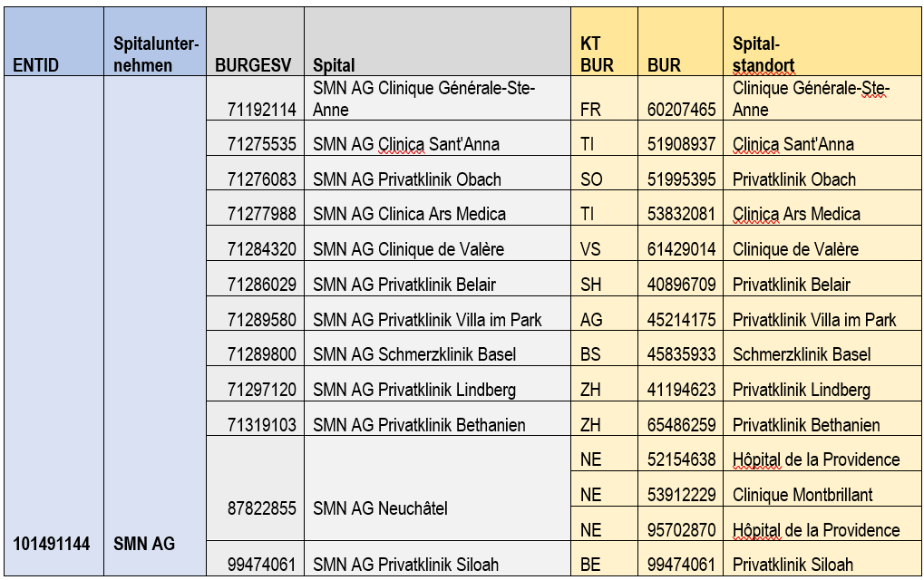
Task: Click the Privatklinik Siloah standort cell
Action: [822, 558]
